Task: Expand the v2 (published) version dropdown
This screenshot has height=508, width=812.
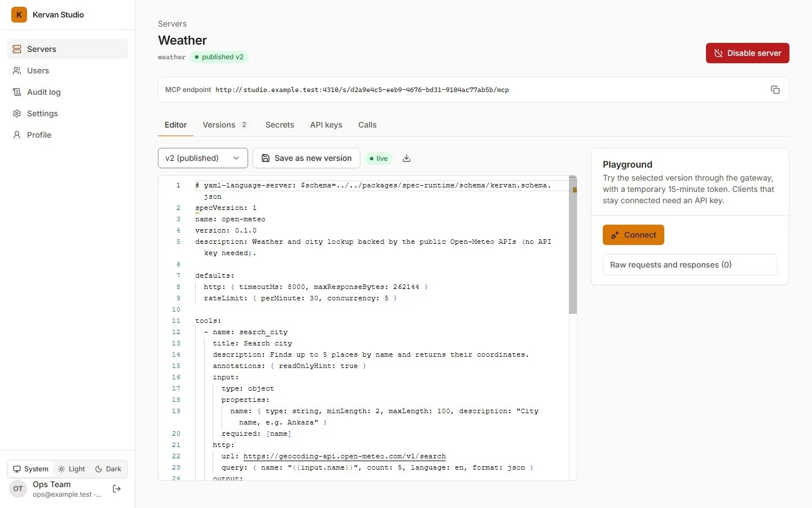Action: (x=203, y=158)
